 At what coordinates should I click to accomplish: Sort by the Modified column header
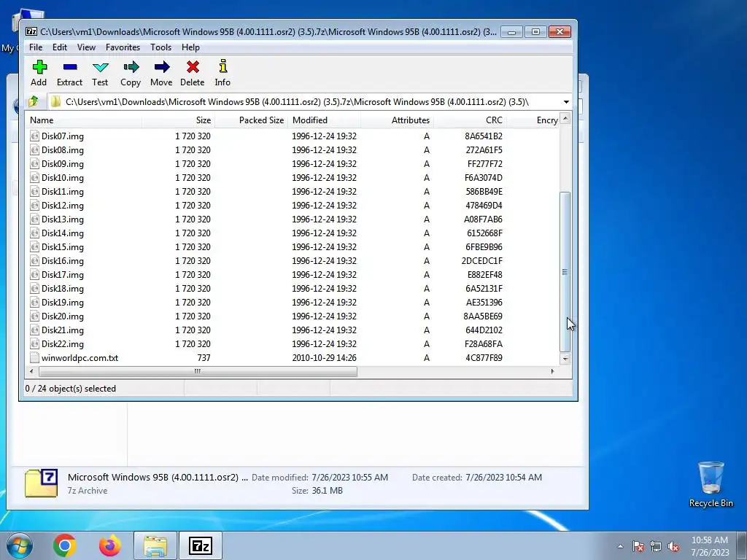point(324,120)
